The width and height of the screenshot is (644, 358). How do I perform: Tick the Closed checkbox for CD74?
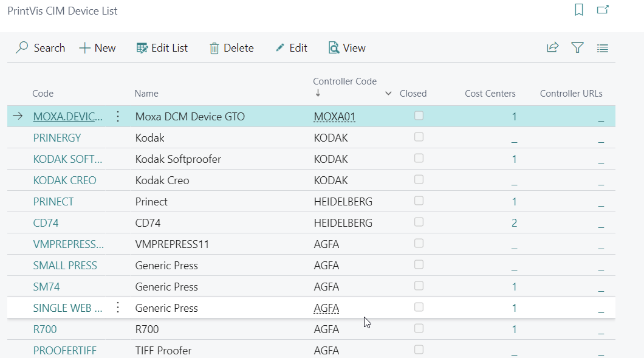(419, 222)
